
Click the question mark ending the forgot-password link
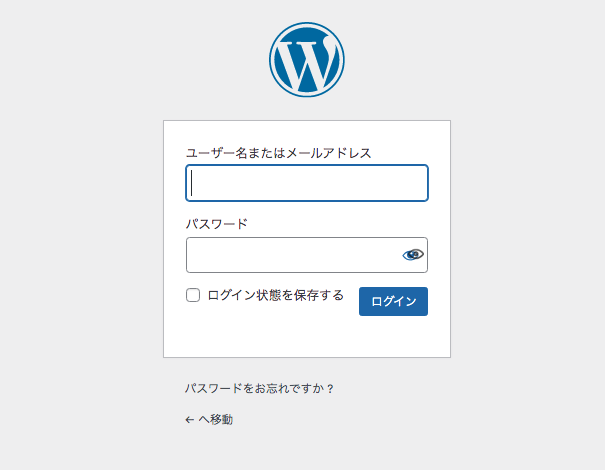point(330,389)
